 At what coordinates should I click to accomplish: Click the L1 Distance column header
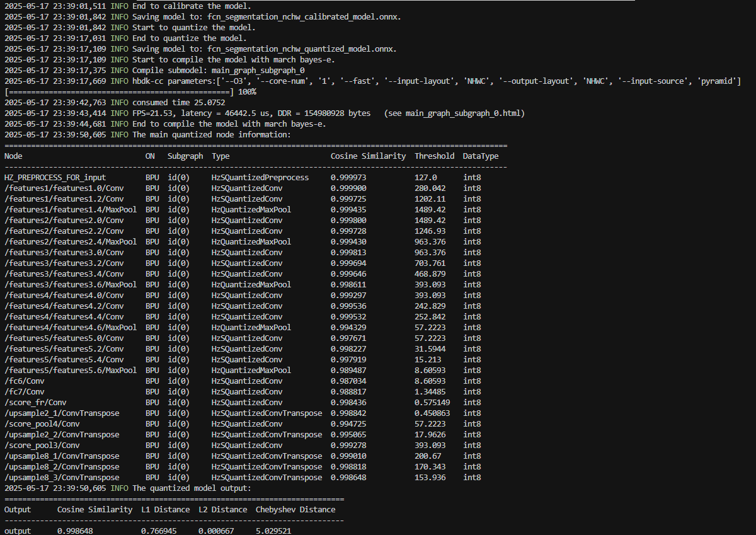[x=165, y=510]
